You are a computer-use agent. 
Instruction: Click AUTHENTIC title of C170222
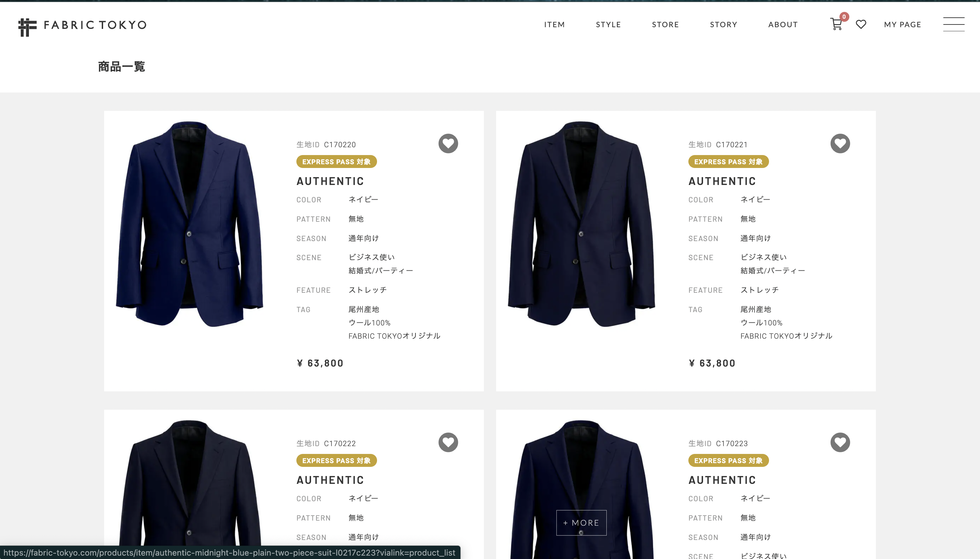tap(330, 480)
